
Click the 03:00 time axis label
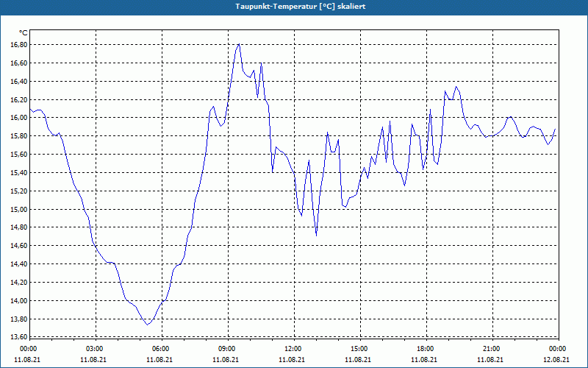pos(94,349)
